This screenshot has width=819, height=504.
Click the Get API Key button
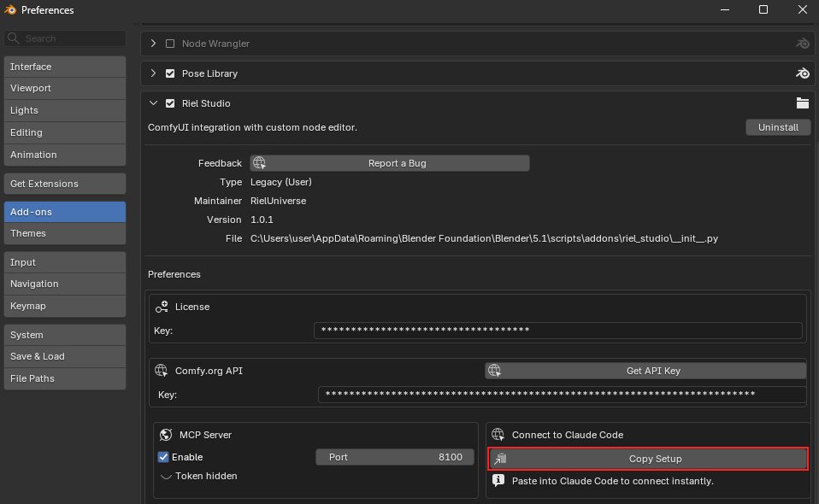(x=645, y=371)
